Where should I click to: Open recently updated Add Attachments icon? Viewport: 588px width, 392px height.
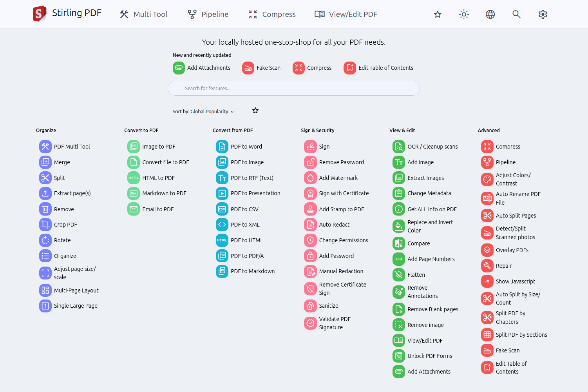click(179, 68)
